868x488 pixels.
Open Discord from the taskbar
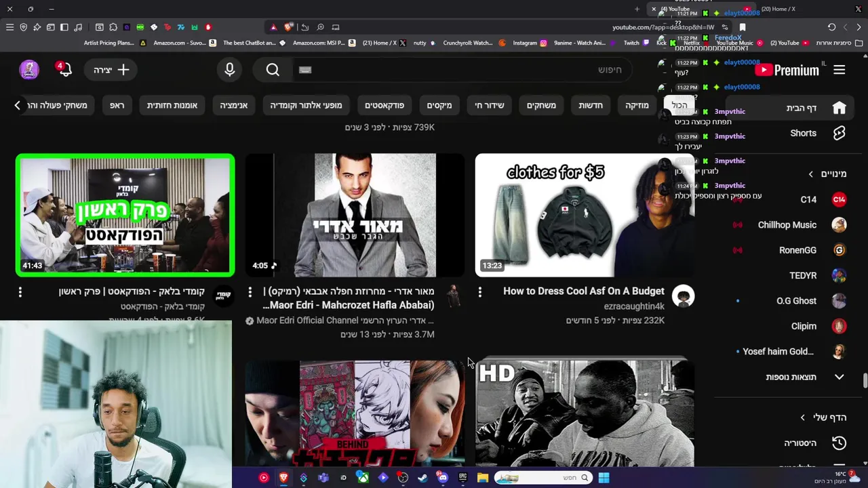(x=443, y=478)
